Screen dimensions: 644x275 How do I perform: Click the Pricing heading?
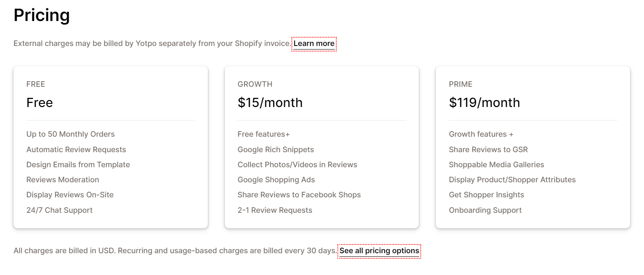(42, 15)
